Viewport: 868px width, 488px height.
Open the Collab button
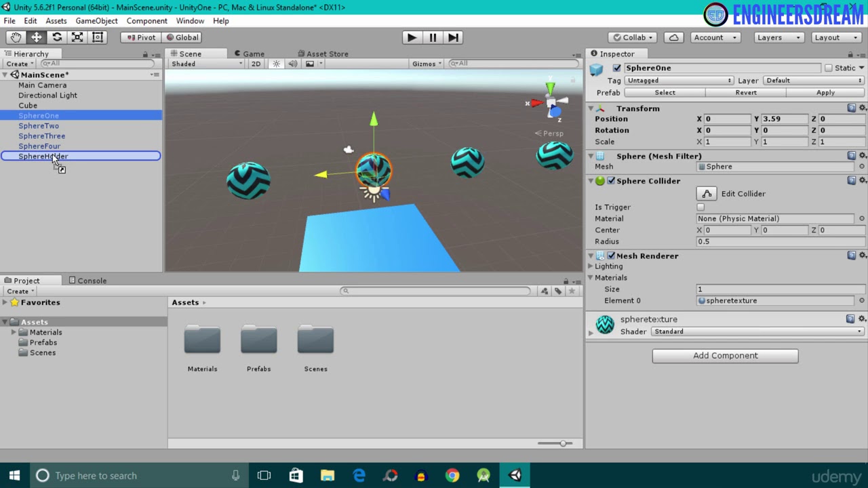pos(633,37)
